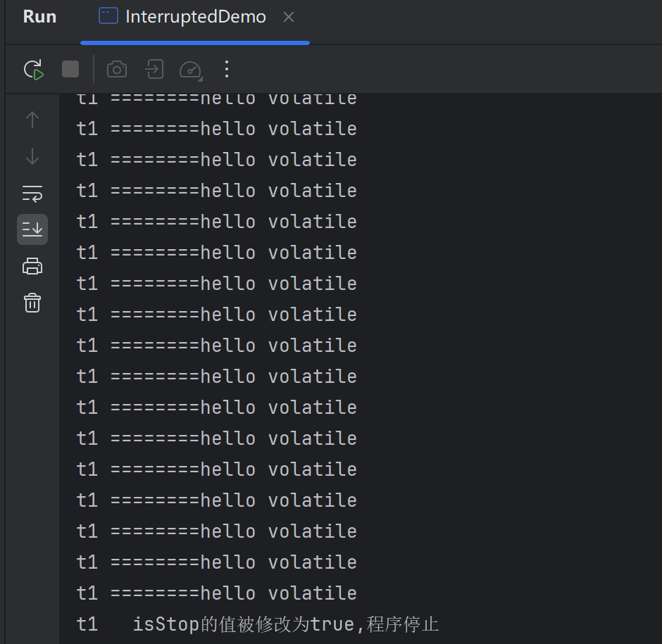This screenshot has width=662, height=644.
Task: Click the down arrow stack trace icon
Action: point(32,156)
